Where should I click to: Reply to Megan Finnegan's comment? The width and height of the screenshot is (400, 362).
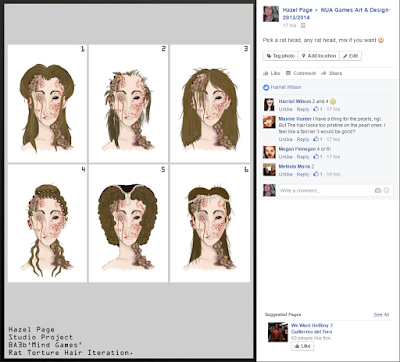303,157
